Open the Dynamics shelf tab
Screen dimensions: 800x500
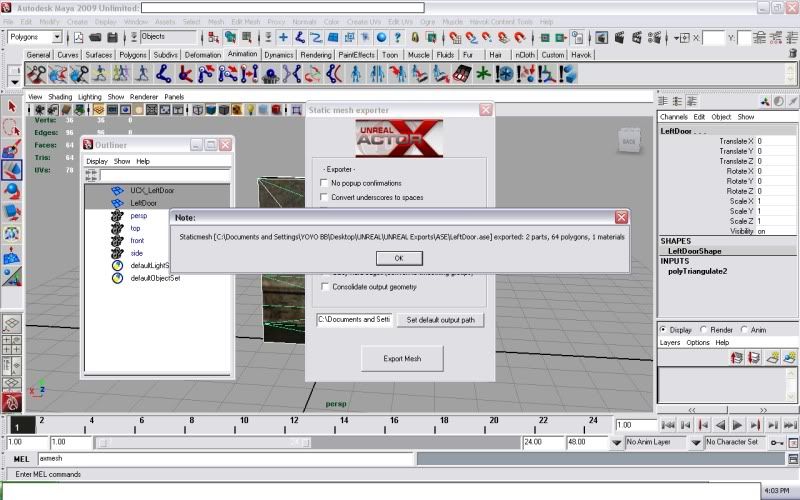[x=279, y=55]
